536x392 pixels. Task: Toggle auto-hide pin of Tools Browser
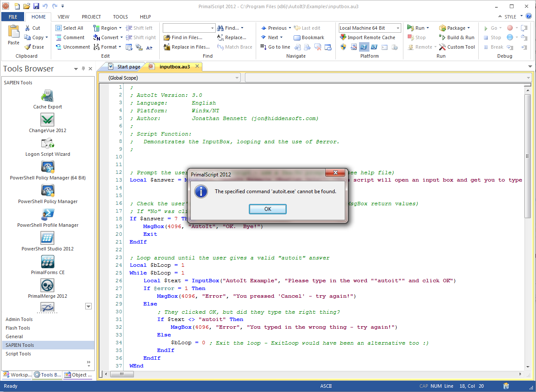(x=83, y=69)
